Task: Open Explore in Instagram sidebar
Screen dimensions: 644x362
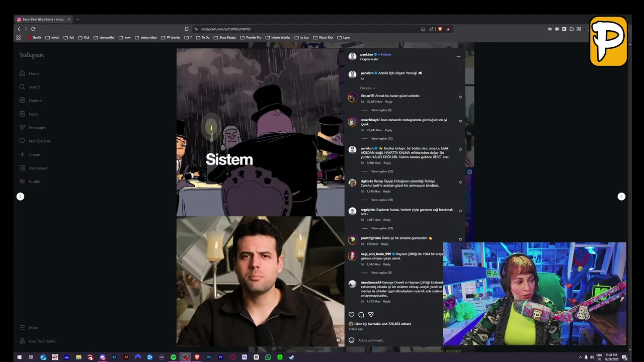Action: pyautogui.click(x=30, y=101)
